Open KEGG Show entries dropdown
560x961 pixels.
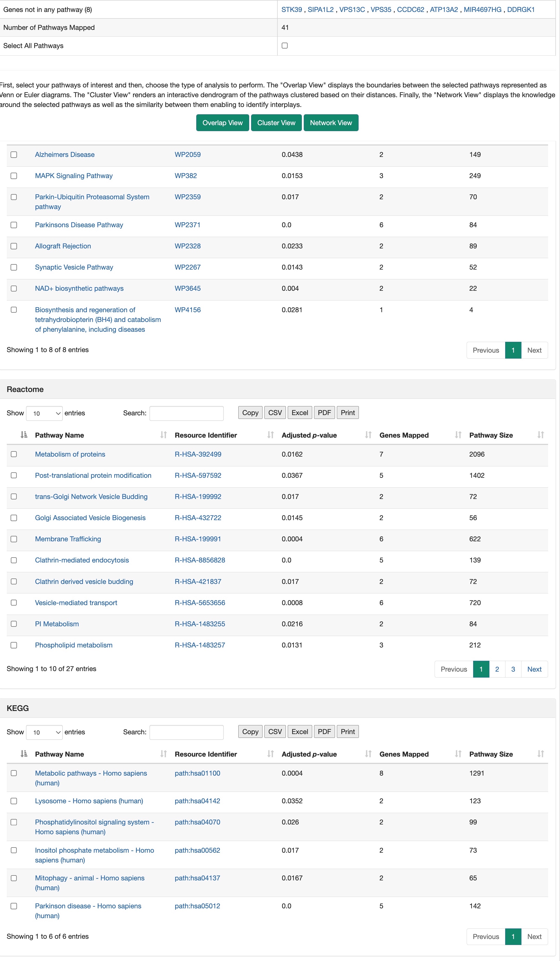click(x=44, y=732)
